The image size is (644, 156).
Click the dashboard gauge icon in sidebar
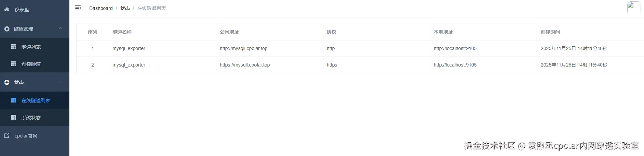(7, 10)
